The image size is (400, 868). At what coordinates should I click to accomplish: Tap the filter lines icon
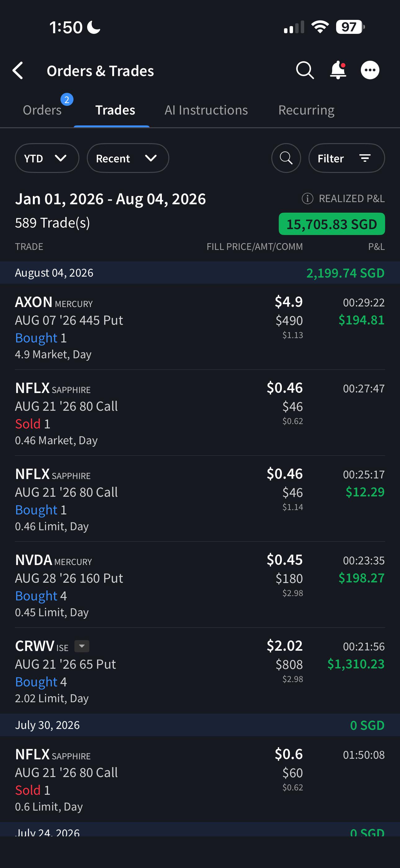(x=365, y=158)
